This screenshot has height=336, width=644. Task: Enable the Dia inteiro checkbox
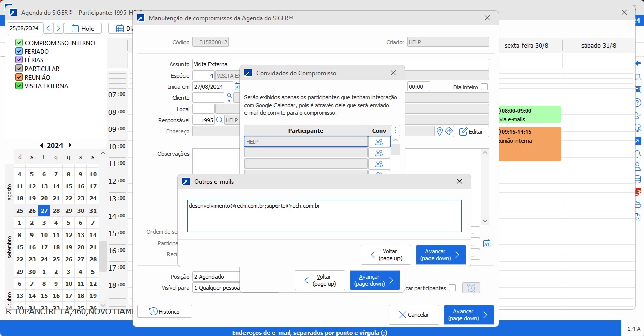pyautogui.click(x=484, y=87)
